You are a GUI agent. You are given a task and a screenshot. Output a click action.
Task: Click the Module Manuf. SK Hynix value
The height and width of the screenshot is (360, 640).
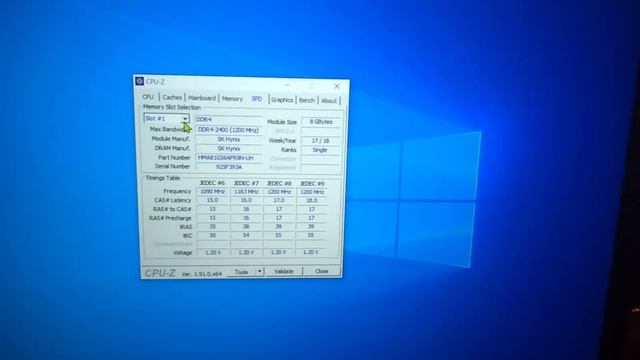click(x=229, y=139)
